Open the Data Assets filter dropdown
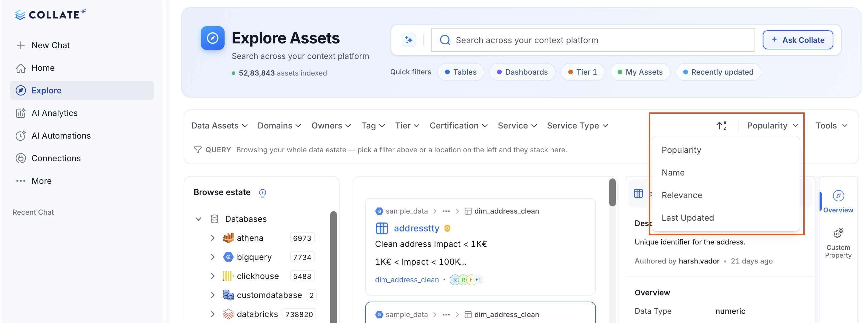 [219, 126]
